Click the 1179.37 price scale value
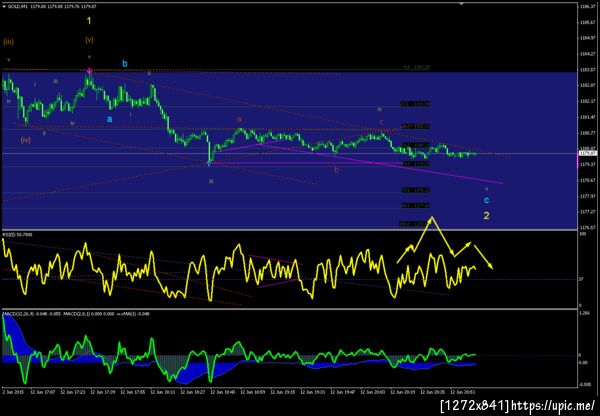The width and height of the screenshot is (600, 416). point(588,165)
